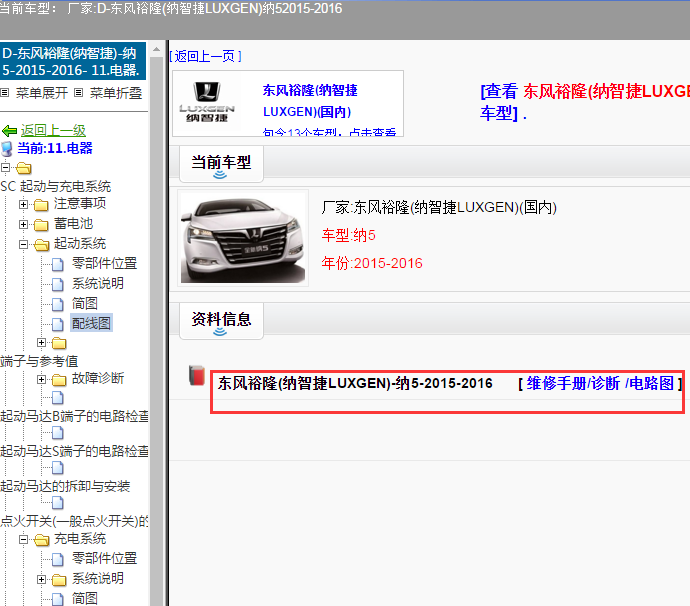Click page icon beside 简图 under 充电系统
Screen dimensions: 690x606
click(x=58, y=599)
